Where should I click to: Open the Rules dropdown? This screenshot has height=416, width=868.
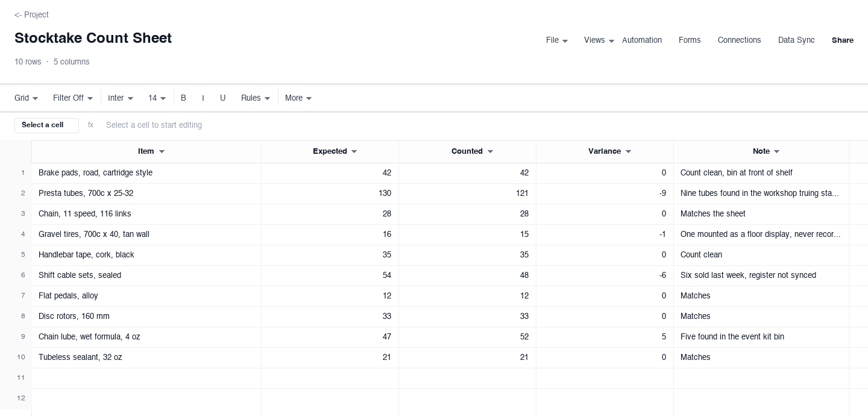256,98
